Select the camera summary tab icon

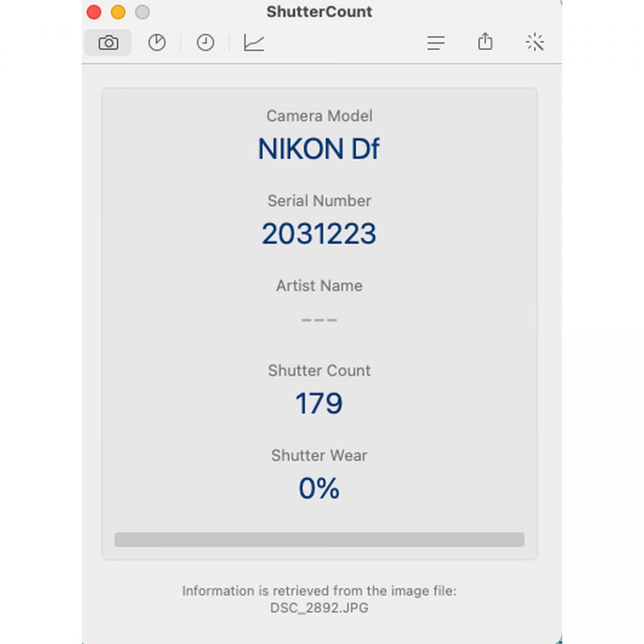click(108, 42)
